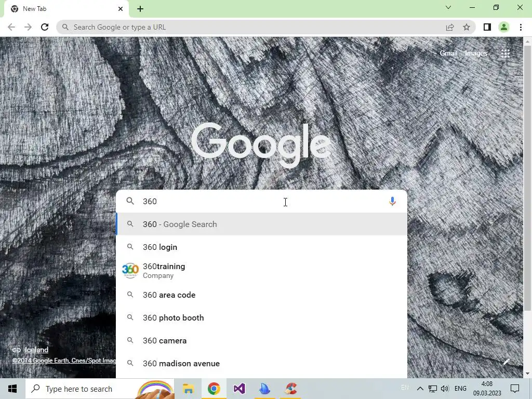
Task: Open the Google Earth image credit link
Action: (64, 361)
